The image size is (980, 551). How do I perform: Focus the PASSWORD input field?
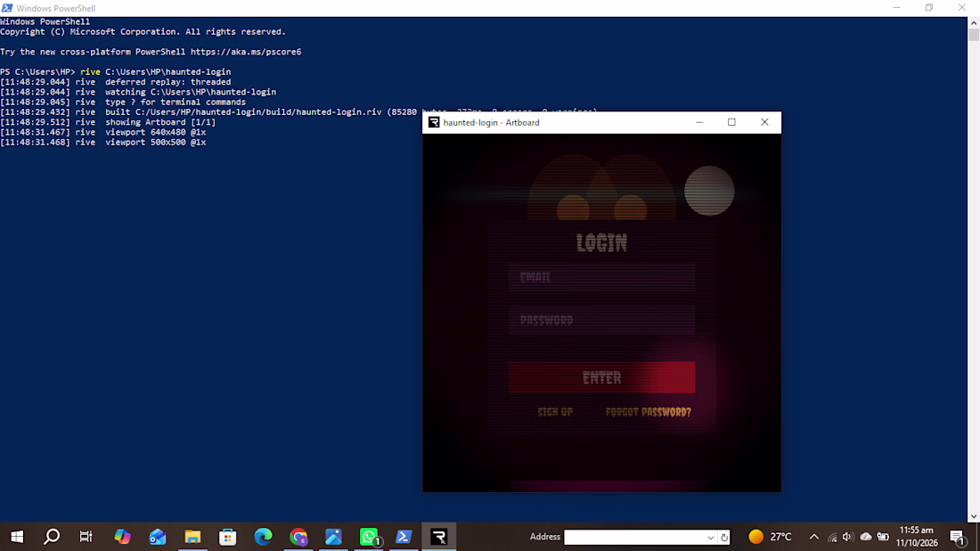602,320
